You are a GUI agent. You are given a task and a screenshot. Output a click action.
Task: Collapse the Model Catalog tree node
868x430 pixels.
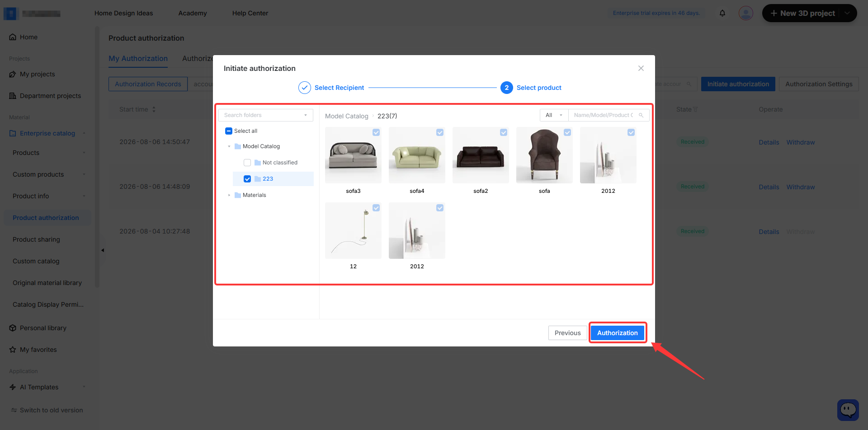229,146
